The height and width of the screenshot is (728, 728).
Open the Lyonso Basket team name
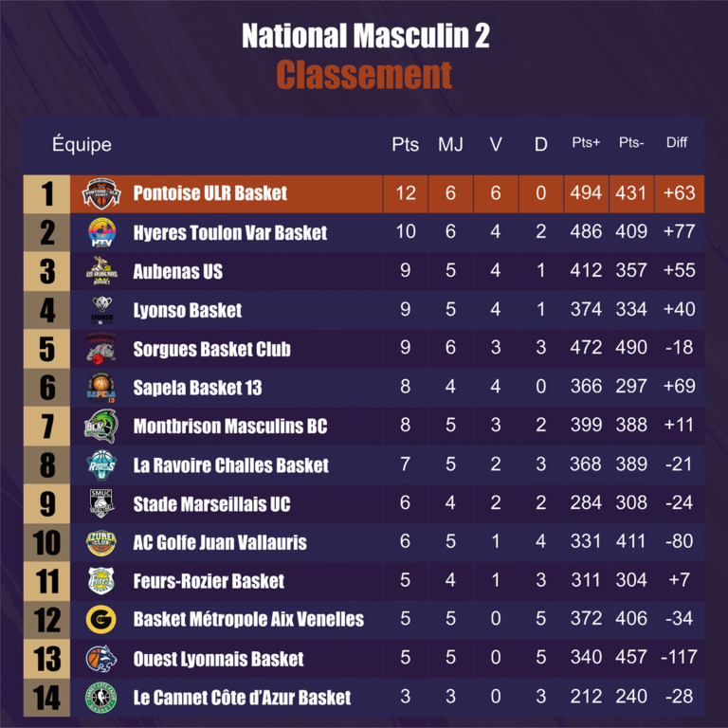coord(188,310)
